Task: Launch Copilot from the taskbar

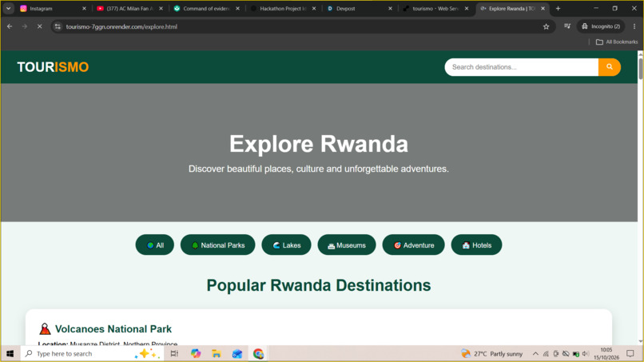Action: point(196,353)
